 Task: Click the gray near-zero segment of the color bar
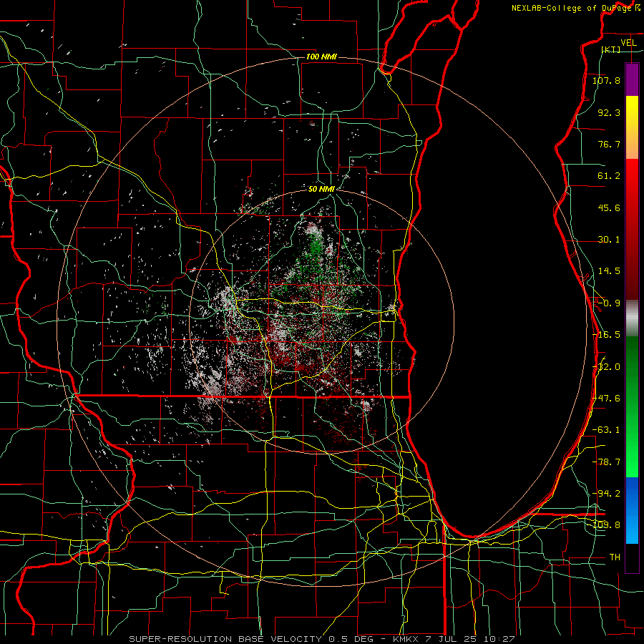tap(632, 318)
